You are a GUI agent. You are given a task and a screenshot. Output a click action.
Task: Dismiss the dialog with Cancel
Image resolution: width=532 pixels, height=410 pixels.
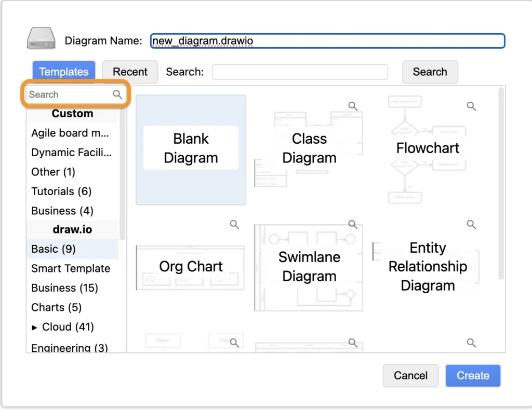click(410, 375)
